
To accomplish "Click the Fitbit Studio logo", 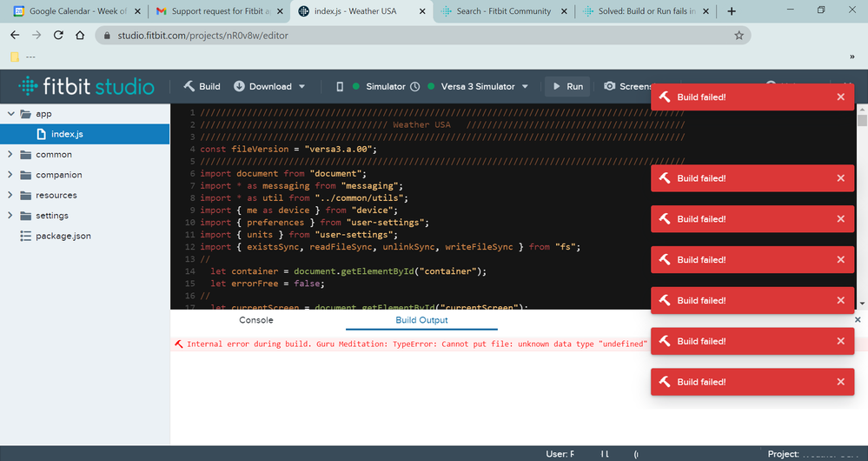I will [x=87, y=87].
